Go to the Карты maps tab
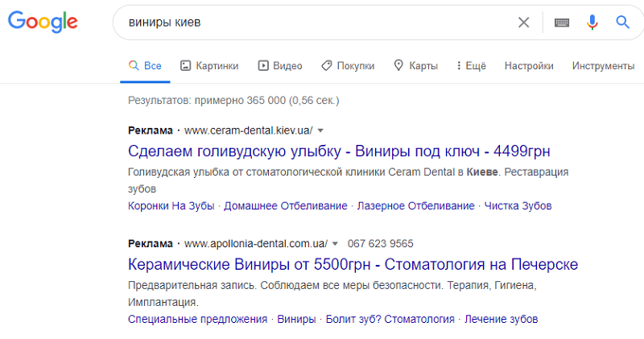Screen dimensions: 644x339 pyautogui.click(x=415, y=66)
